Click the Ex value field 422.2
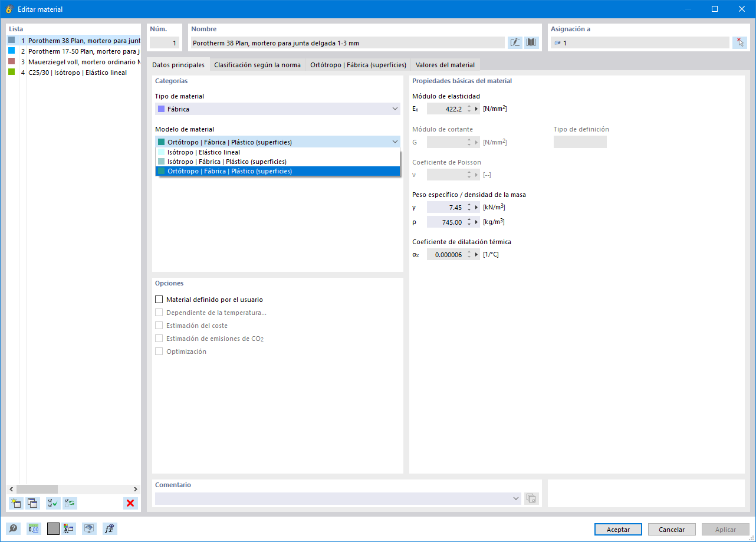756x542 pixels. pos(446,109)
